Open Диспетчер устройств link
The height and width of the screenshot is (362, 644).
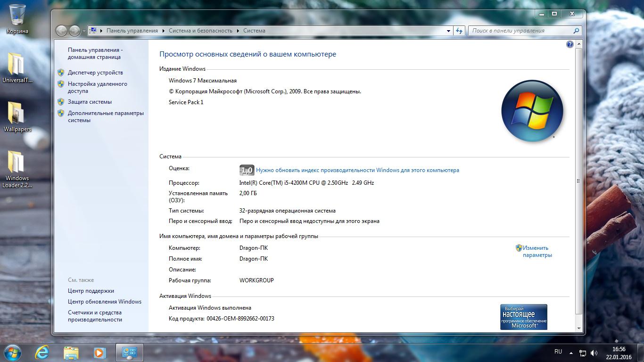[95, 73]
